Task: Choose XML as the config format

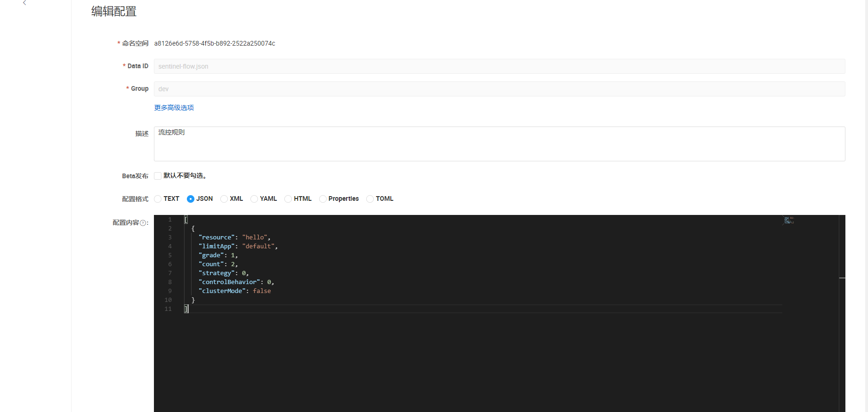Action: pos(224,199)
